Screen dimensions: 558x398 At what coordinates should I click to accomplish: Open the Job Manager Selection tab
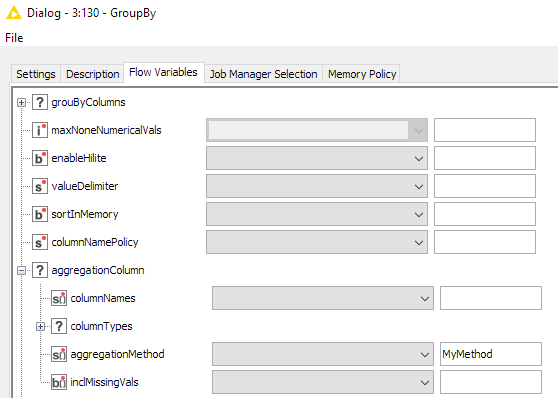263,74
